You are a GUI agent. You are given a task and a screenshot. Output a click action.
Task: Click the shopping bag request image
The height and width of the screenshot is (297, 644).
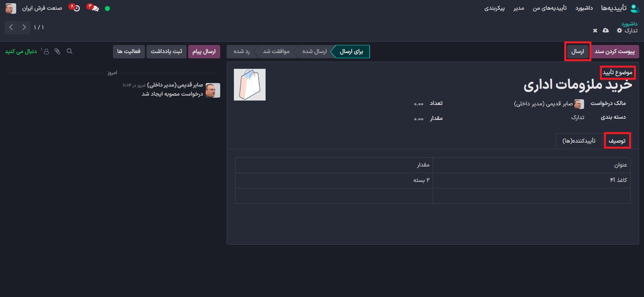tap(250, 85)
